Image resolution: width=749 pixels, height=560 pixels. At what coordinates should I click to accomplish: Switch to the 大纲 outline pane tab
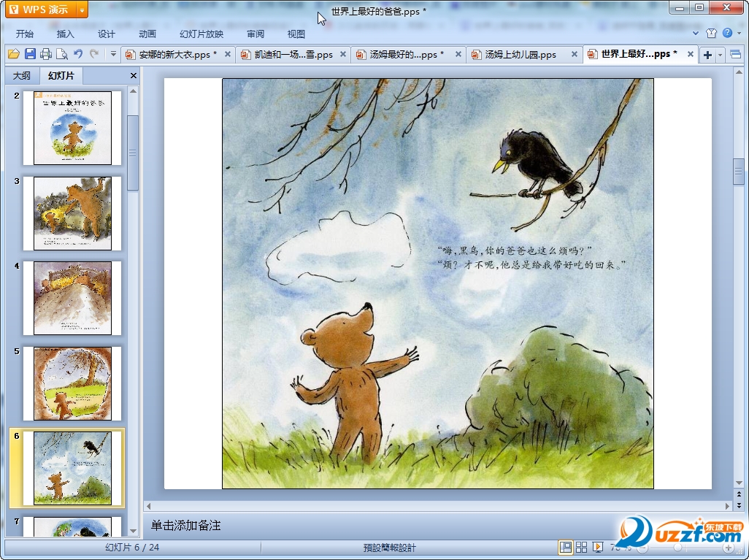(x=21, y=75)
